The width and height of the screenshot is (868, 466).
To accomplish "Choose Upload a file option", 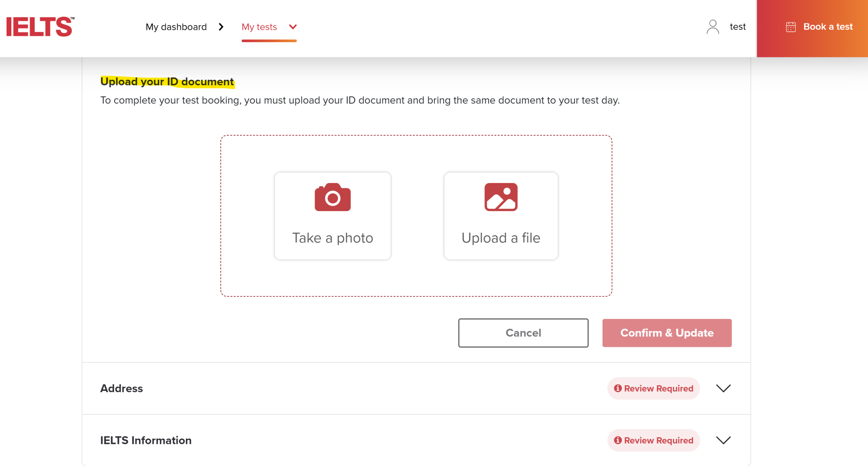I will (x=500, y=238).
